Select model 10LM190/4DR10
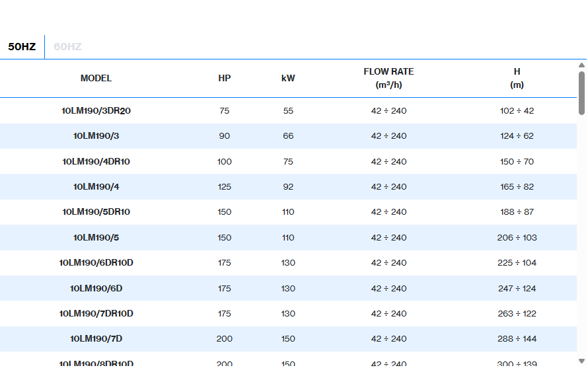The width and height of the screenshot is (588, 374). pyautogui.click(x=96, y=162)
